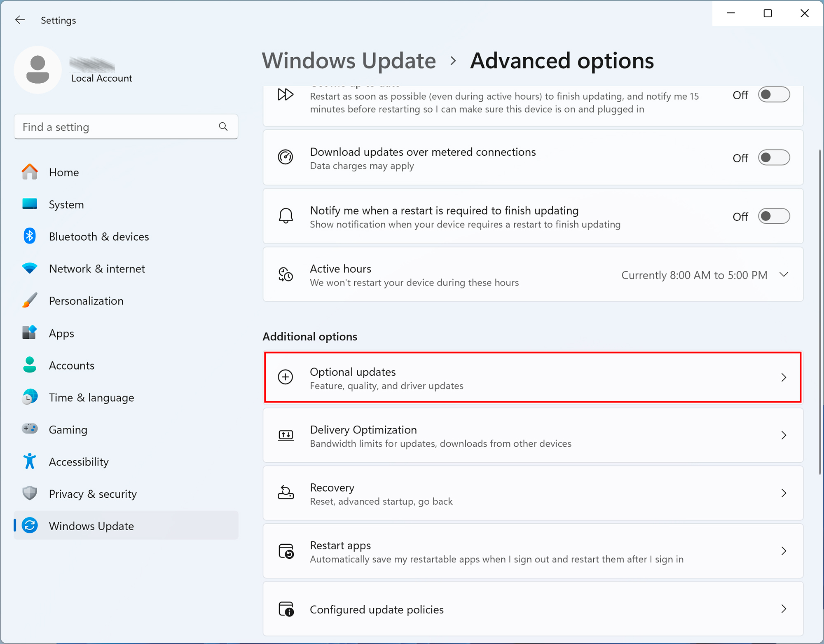
Task: Click the Bluetooth icon in sidebar
Action: tap(30, 236)
